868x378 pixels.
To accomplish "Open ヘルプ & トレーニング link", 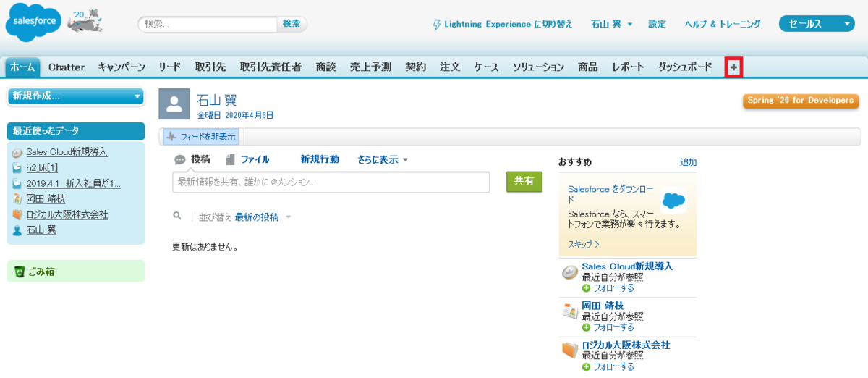I will [x=723, y=25].
